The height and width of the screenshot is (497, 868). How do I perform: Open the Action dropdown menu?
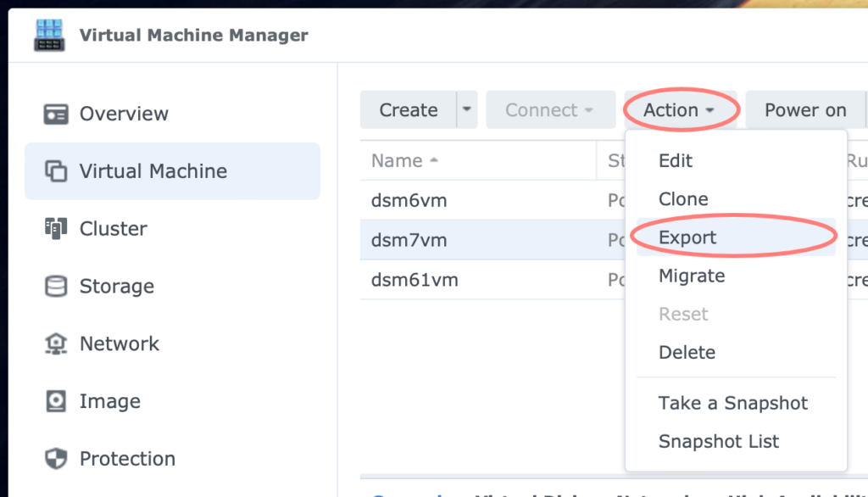681,109
